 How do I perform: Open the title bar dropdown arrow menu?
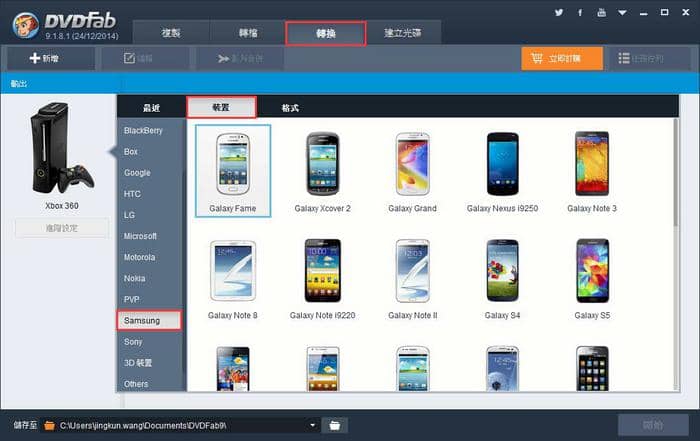point(622,12)
